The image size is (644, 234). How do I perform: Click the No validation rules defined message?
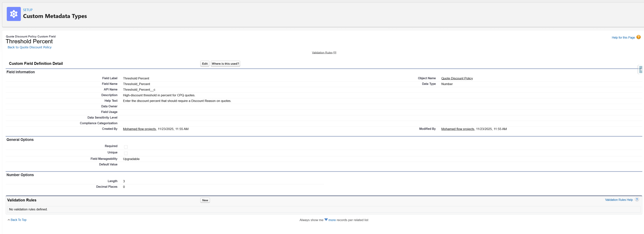(28, 210)
